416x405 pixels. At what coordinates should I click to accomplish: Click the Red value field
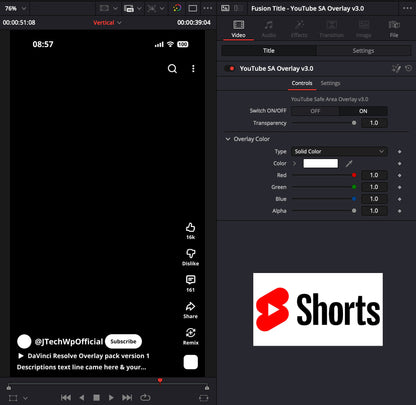(374, 175)
